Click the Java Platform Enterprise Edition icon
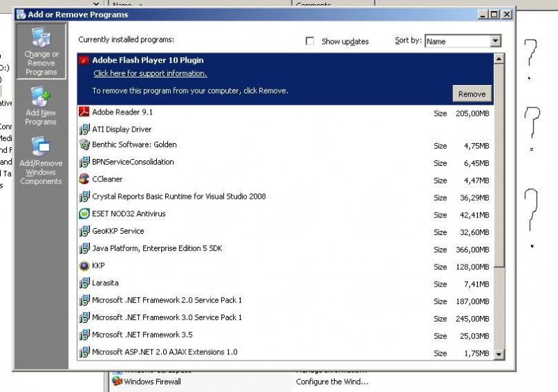Image resolution: width=558 pixels, height=392 pixels. (x=84, y=248)
